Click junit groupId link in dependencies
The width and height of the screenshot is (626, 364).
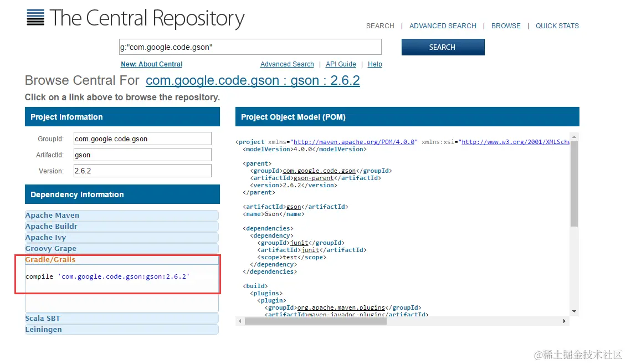[299, 243]
